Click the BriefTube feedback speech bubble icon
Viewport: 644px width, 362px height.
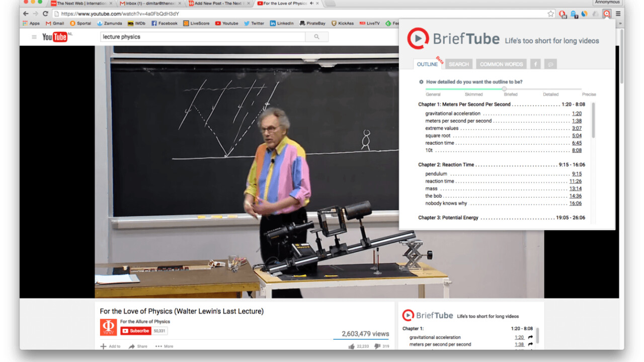[550, 64]
